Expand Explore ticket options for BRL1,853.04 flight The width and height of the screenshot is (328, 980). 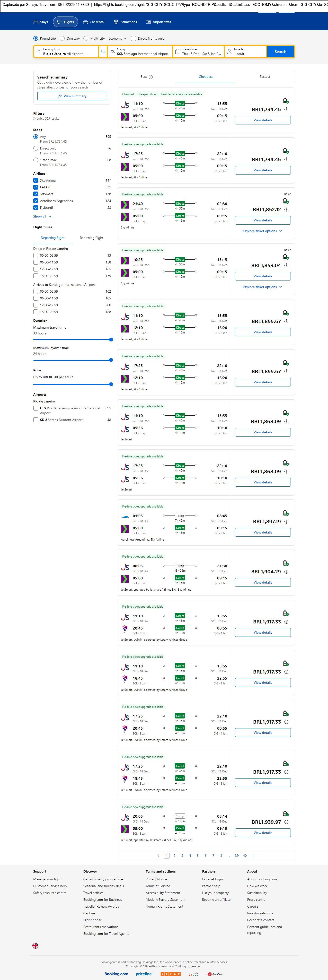coord(263,287)
